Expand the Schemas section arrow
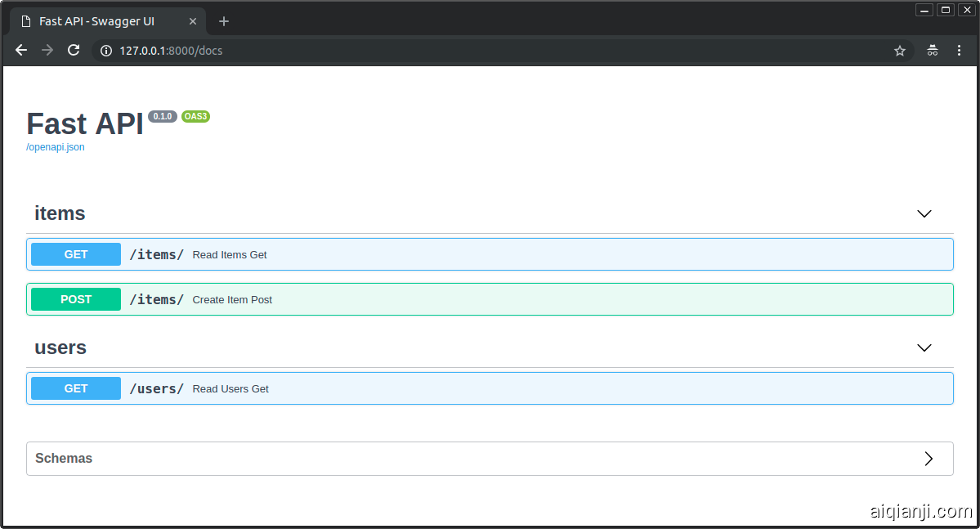 pos(929,459)
